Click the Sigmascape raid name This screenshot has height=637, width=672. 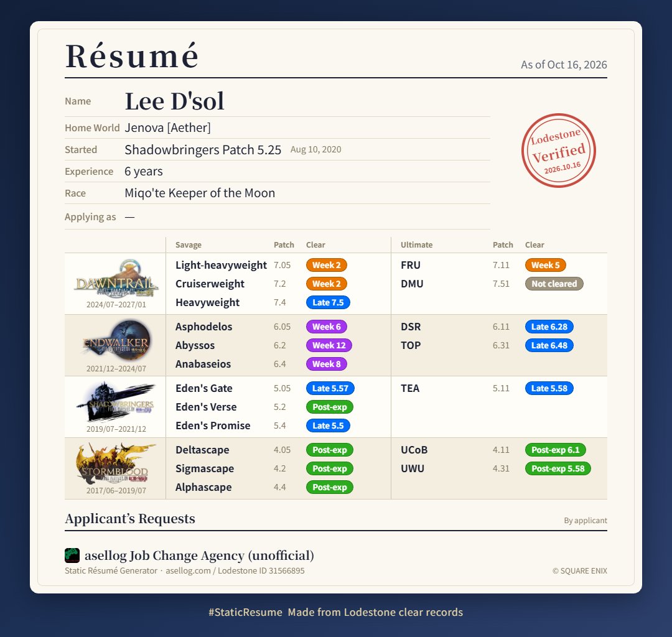pyautogui.click(x=205, y=469)
